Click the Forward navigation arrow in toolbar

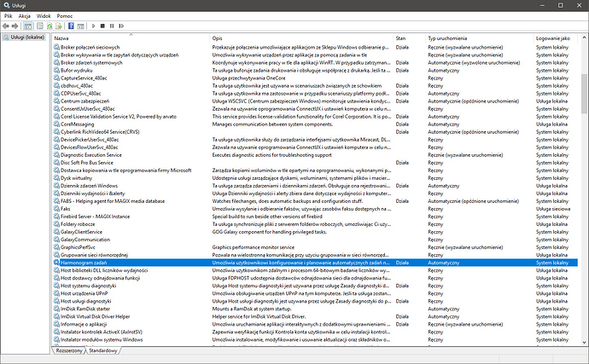pos(15,26)
